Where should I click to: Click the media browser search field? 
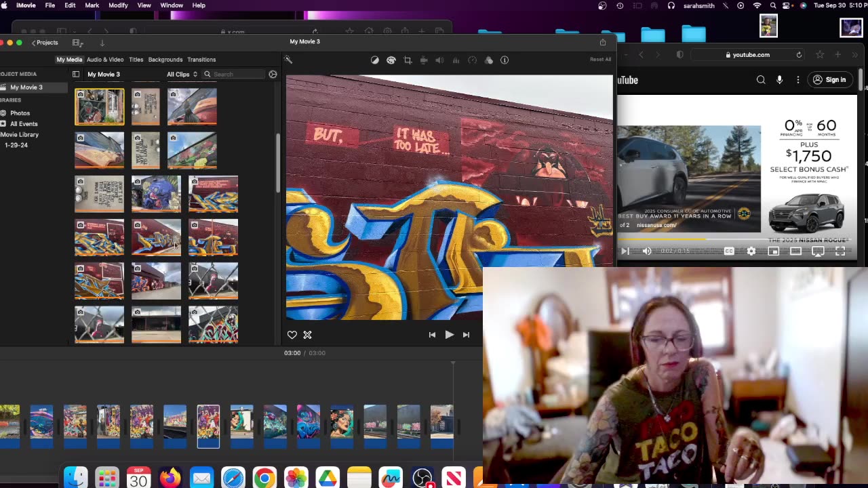point(235,74)
